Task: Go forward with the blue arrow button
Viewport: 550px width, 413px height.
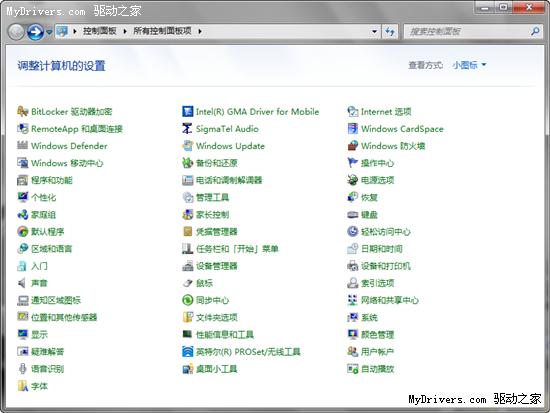Action: 35,32
